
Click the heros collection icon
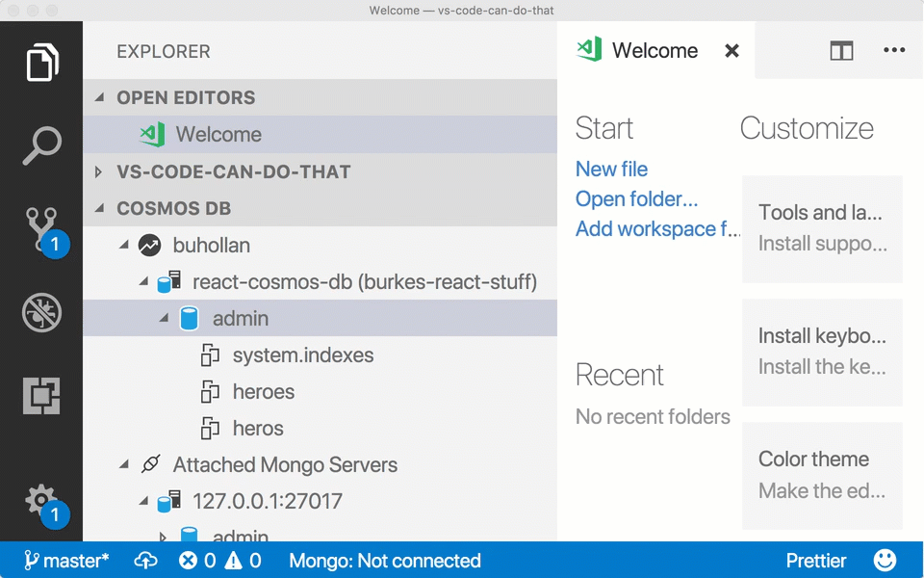(x=210, y=428)
